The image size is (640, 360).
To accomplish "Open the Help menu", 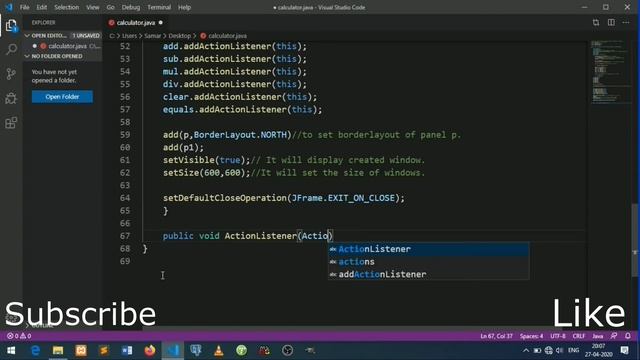I will 184,7.
